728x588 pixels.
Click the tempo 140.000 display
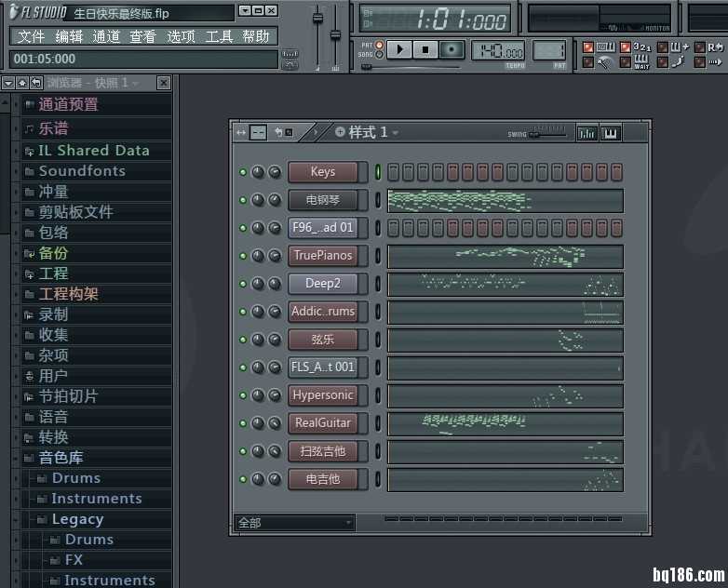[x=498, y=50]
